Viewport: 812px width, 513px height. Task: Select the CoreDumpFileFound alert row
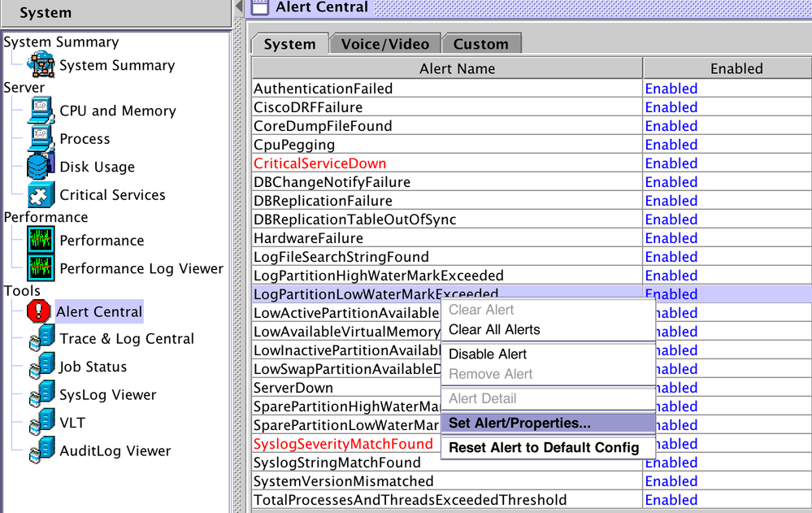click(x=447, y=125)
